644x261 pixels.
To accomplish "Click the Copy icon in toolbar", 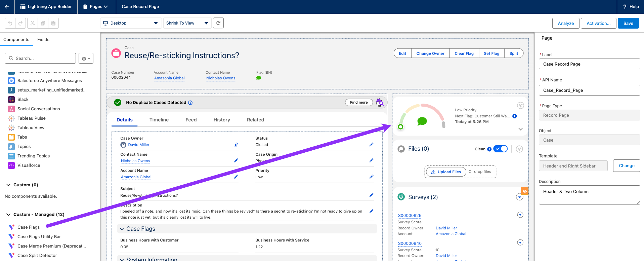I will (43, 23).
